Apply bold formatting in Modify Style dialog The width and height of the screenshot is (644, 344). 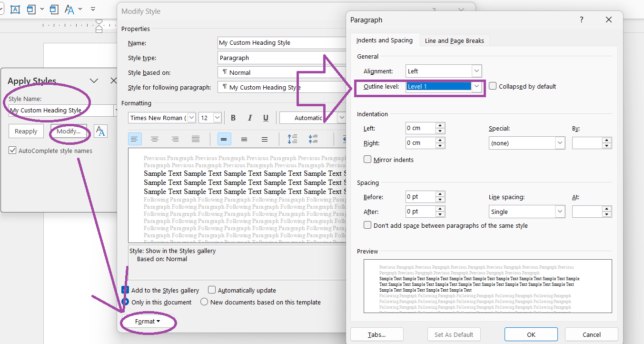pos(233,117)
